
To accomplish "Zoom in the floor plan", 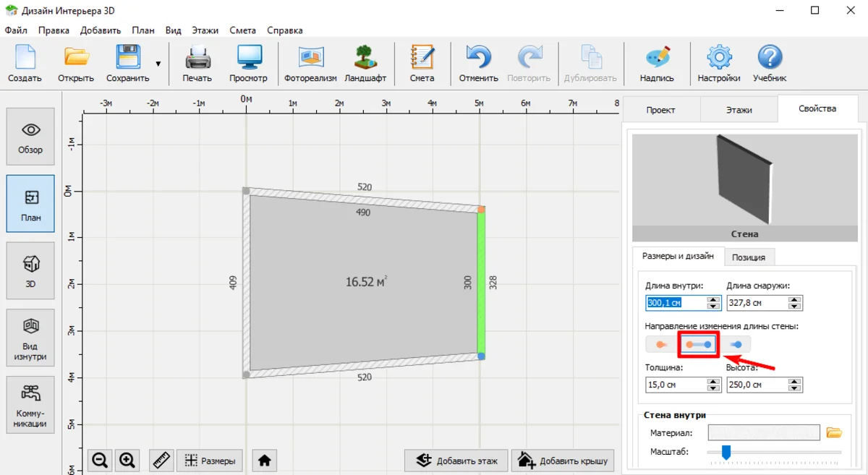I will click(x=127, y=460).
